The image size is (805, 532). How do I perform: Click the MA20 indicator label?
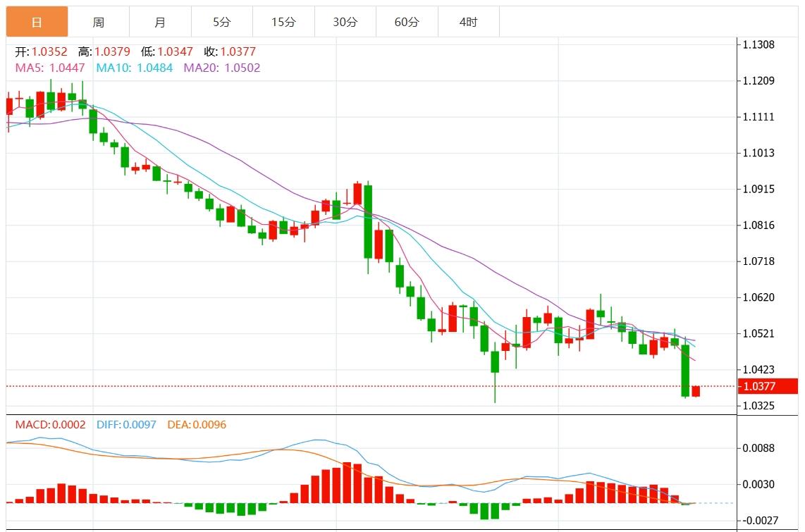(222, 68)
